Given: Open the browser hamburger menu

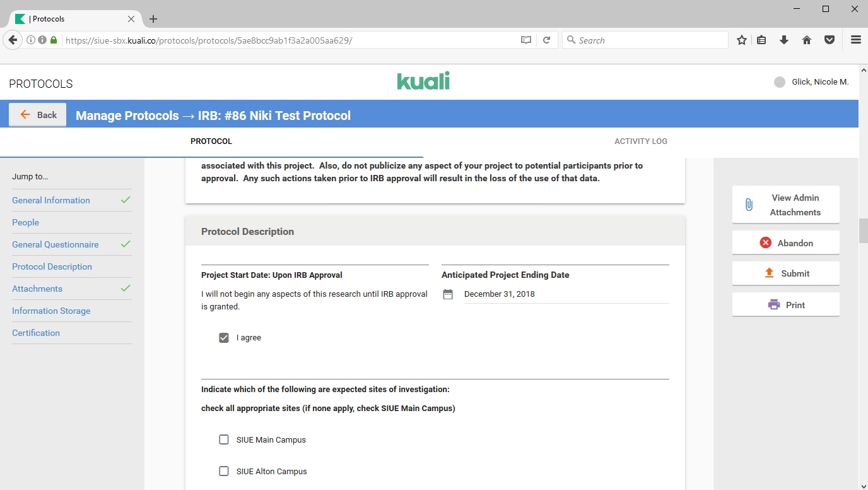Looking at the screenshot, I should pyautogui.click(x=855, y=40).
